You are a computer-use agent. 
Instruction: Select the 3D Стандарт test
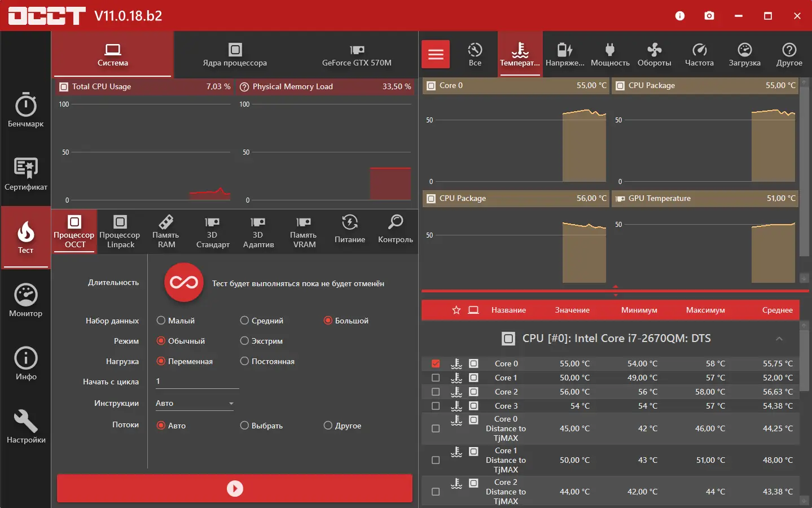click(212, 231)
